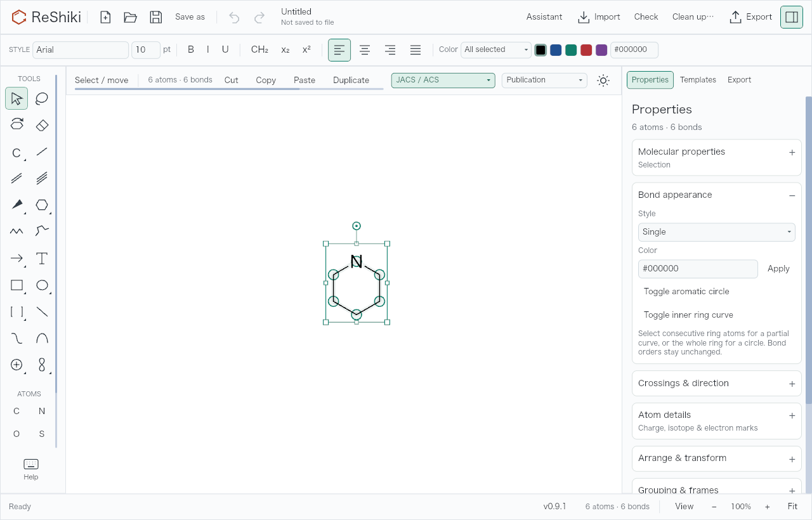Open the Publication dropdown
Viewport: 812px width, 520px height.
[x=544, y=81]
